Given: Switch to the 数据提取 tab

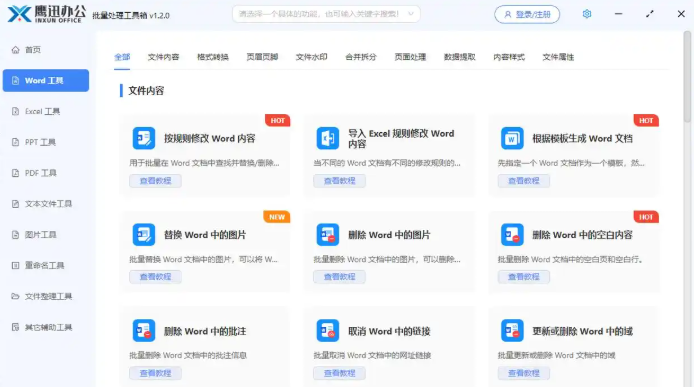Looking at the screenshot, I should [459, 57].
